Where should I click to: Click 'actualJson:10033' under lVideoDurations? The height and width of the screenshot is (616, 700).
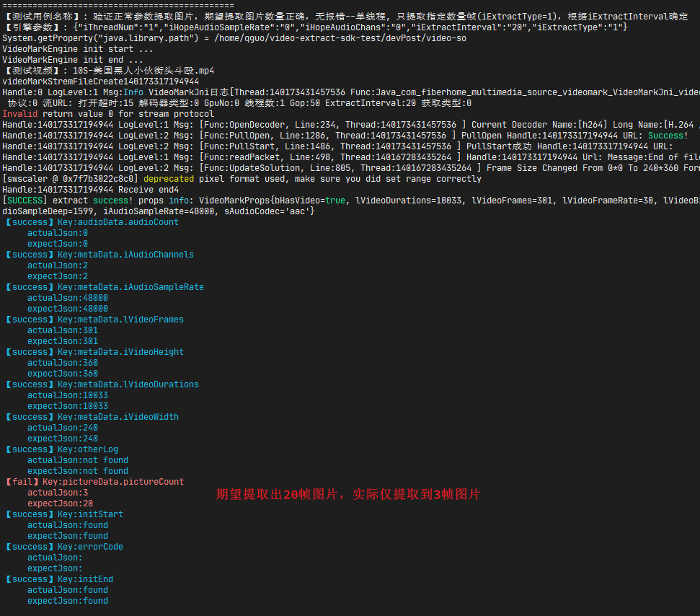pos(68,395)
